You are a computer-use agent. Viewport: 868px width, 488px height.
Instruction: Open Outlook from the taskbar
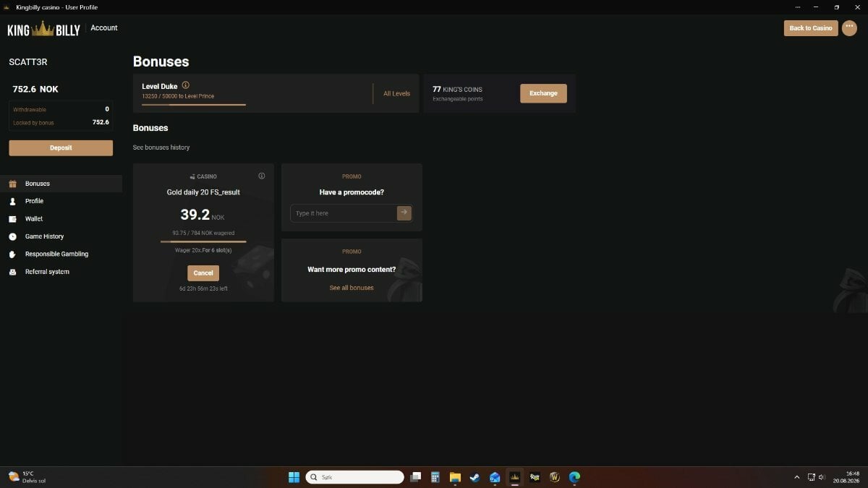coord(495,477)
